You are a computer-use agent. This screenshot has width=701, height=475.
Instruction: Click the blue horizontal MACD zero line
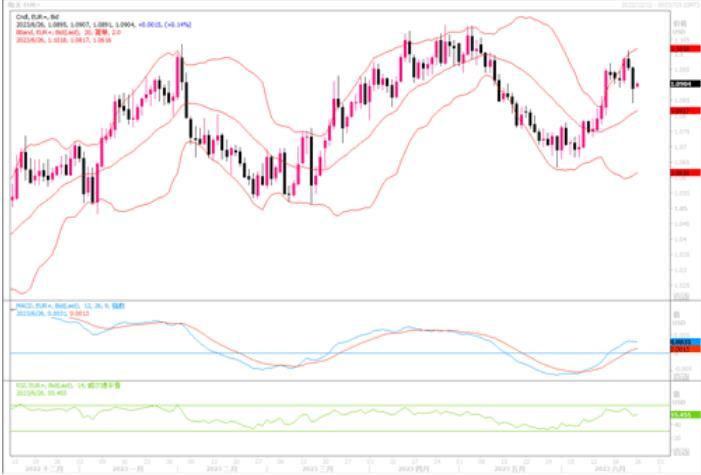pyautogui.click(x=300, y=352)
